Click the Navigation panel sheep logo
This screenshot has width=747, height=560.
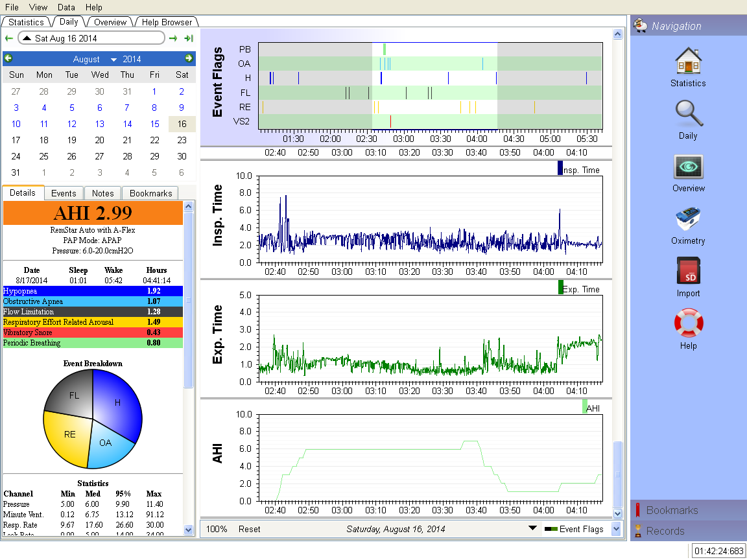(641, 26)
